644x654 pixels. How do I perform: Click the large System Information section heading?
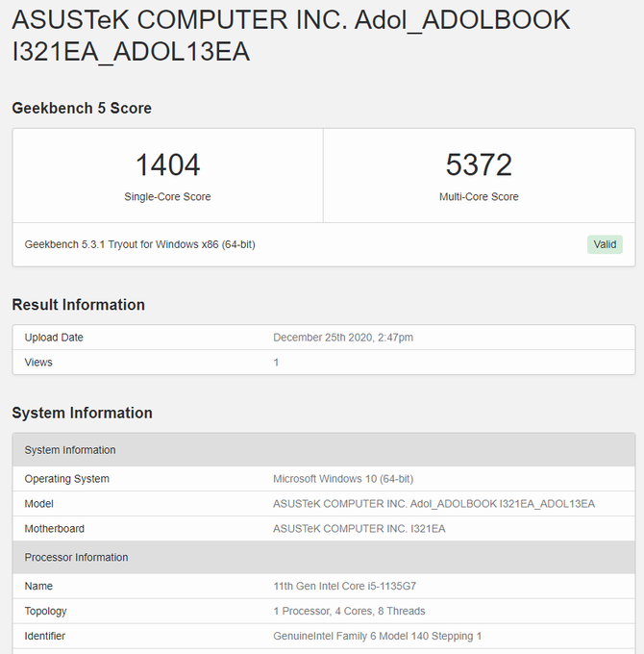coord(82,413)
